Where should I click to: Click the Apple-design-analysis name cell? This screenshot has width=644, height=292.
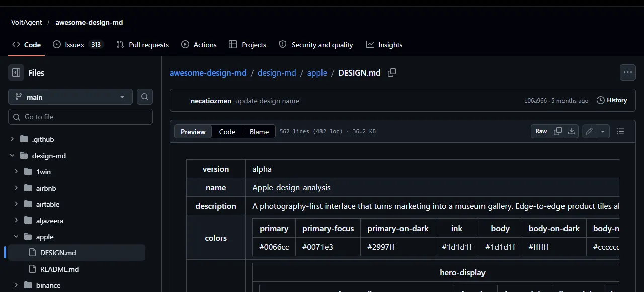click(432, 187)
